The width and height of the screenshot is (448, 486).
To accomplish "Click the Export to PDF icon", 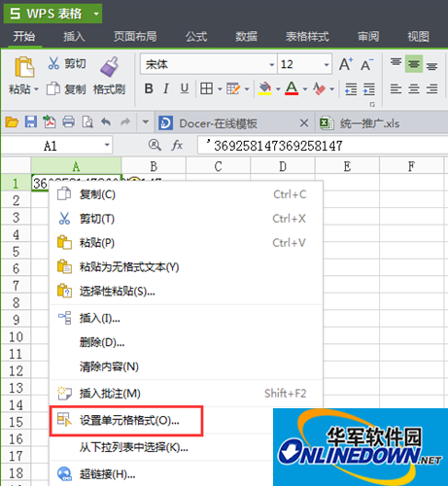I will (50, 122).
